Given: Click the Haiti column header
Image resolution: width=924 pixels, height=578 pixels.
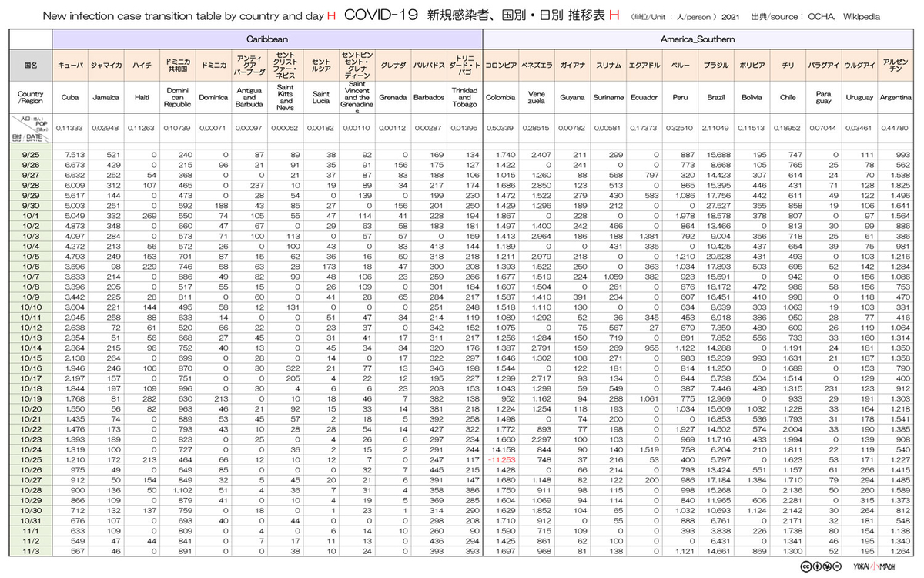Looking at the screenshot, I should tap(142, 98).
